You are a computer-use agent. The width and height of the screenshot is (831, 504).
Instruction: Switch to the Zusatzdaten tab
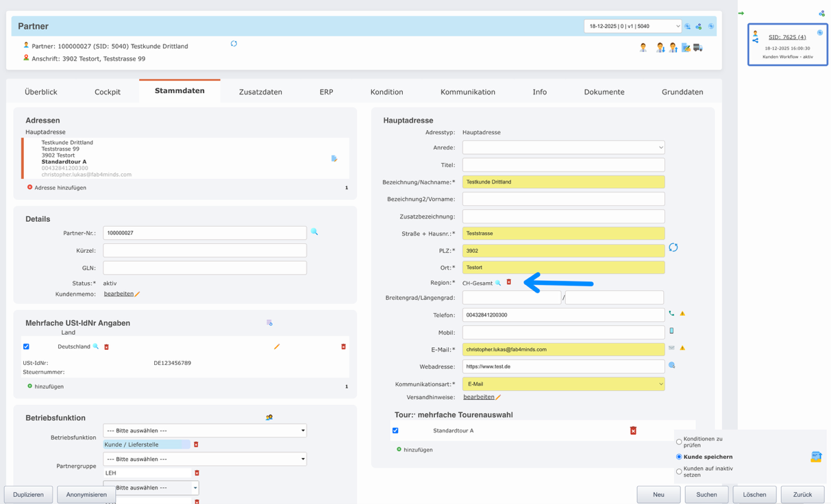(x=260, y=92)
